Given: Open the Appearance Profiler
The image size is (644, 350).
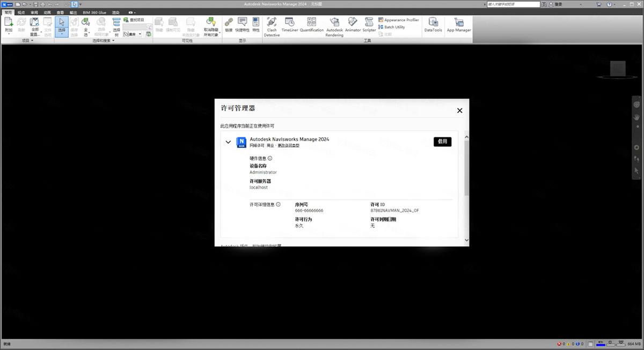Looking at the screenshot, I should pyautogui.click(x=398, y=20).
